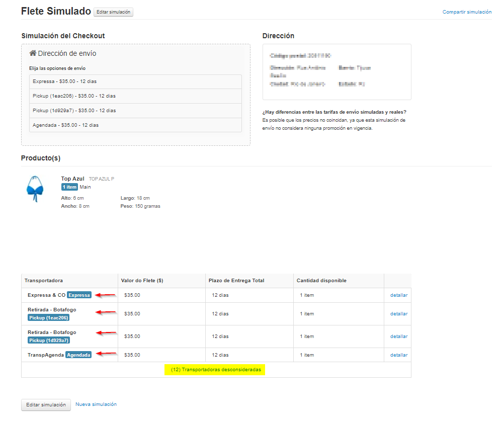Click the home icon beside Dirección de envío
The height and width of the screenshot is (421, 504).
33,53
